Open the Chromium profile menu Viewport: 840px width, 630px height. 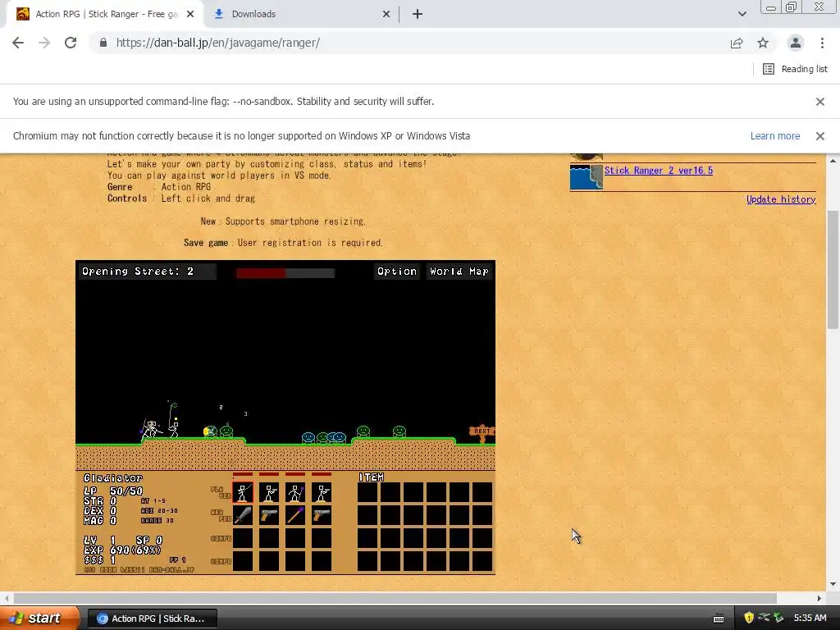pyautogui.click(x=796, y=43)
